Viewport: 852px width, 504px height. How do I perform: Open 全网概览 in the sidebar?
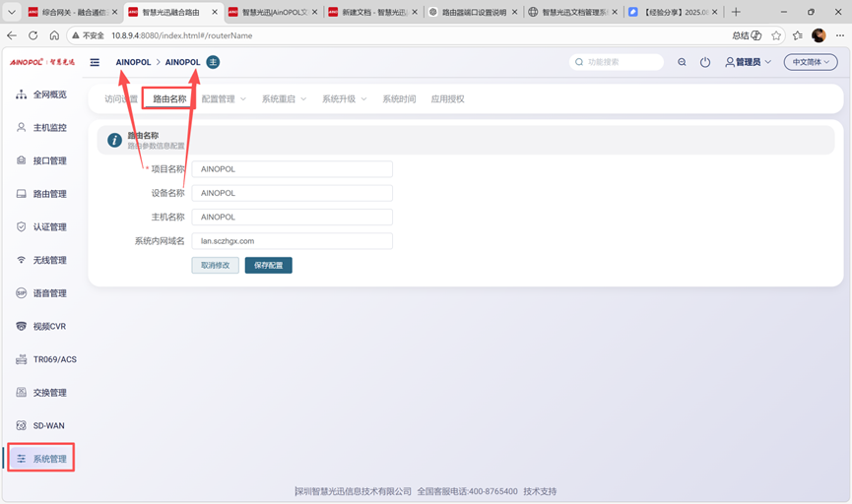click(x=49, y=94)
